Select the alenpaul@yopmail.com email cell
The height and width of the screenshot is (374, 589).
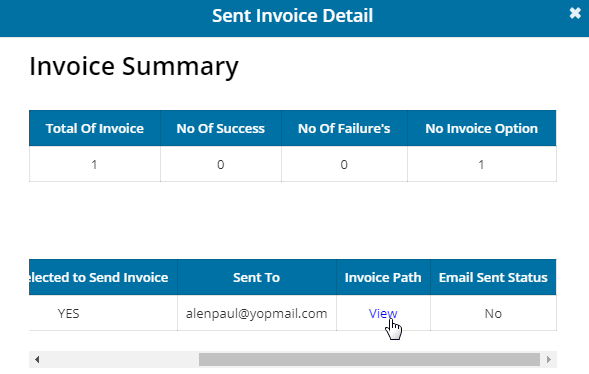[x=257, y=313]
